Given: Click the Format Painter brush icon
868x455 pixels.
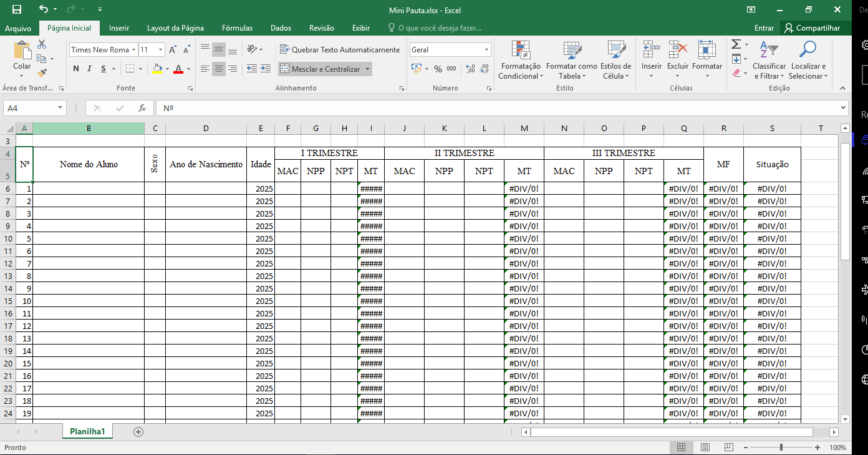Looking at the screenshot, I should pos(42,73).
